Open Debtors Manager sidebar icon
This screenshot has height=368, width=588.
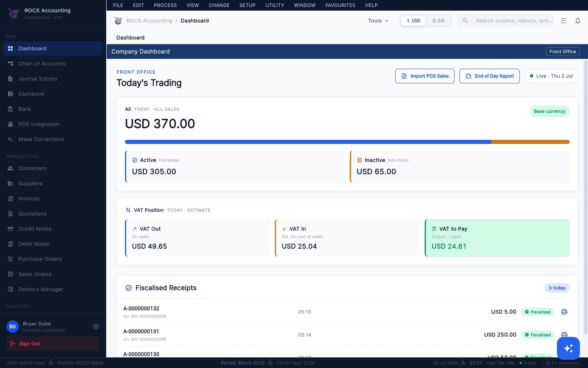10,289
